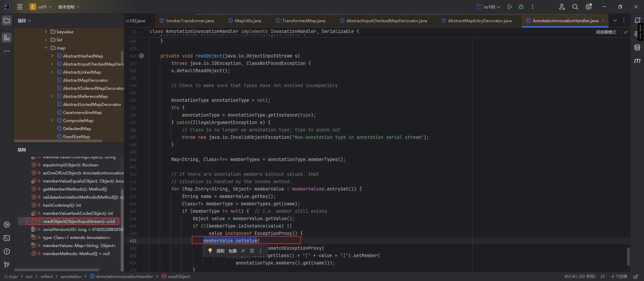Toggle read-only lock in status bar
This screenshot has height=281, width=644.
(636, 277)
